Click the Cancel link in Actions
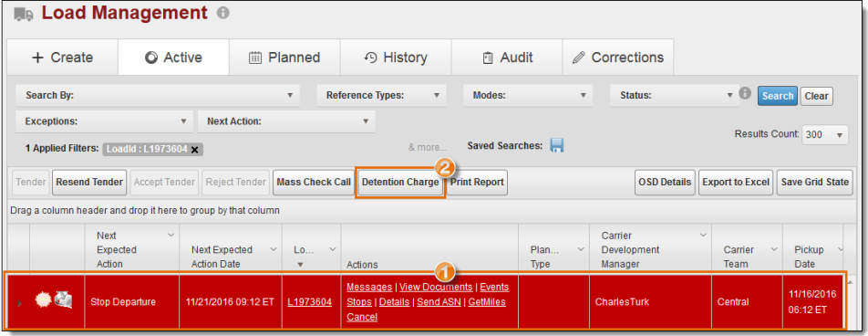 point(362,317)
